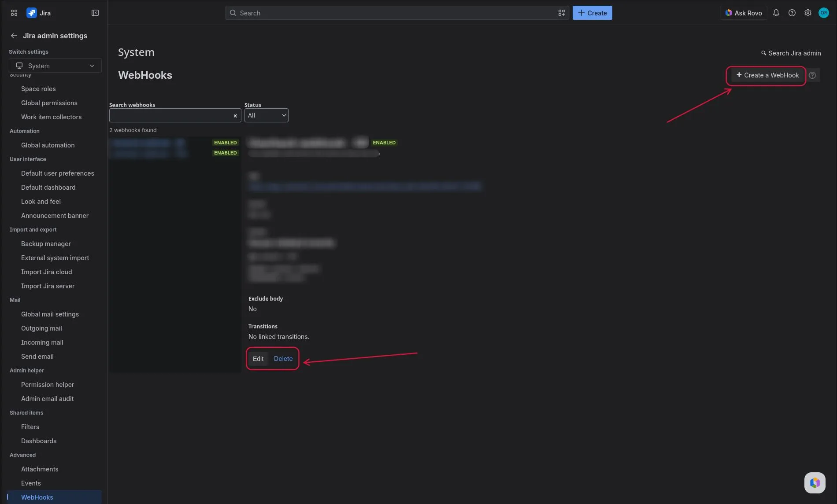Viewport: 837px width, 504px height.
Task: Focus the top Search bar
Action: pyautogui.click(x=397, y=13)
